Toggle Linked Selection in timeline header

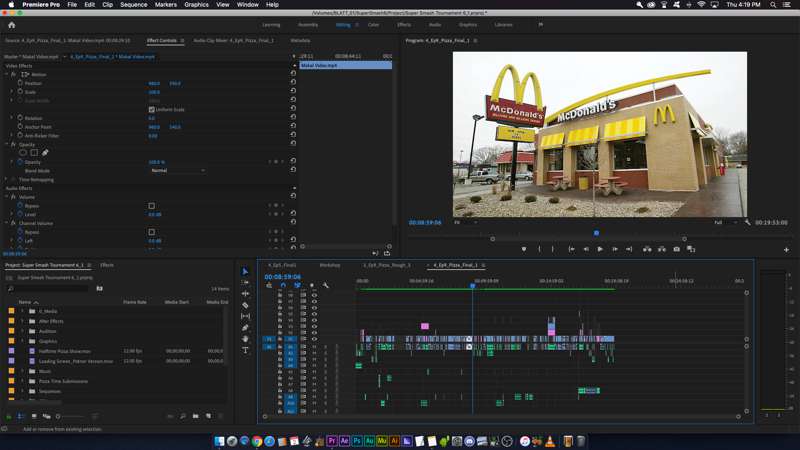coord(297,285)
